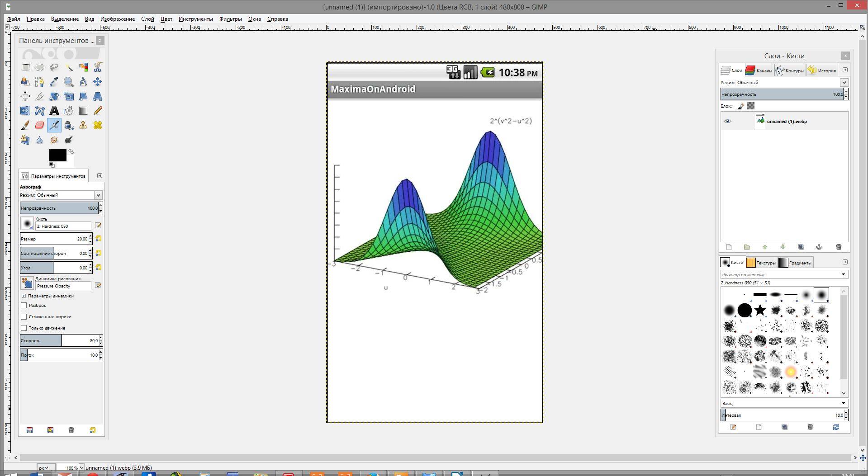Enable the Разброс checkbox
Screen dimensions: 868x476
click(x=24, y=306)
